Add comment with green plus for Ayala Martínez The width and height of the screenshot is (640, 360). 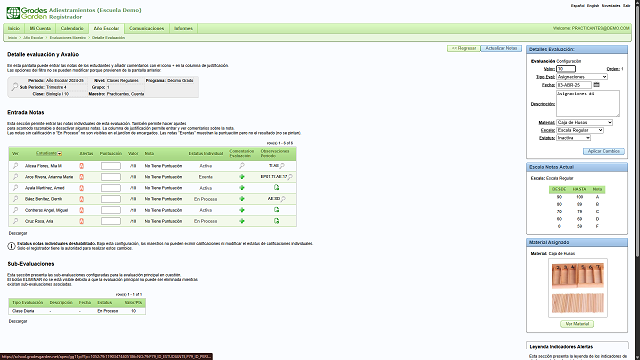point(242,188)
